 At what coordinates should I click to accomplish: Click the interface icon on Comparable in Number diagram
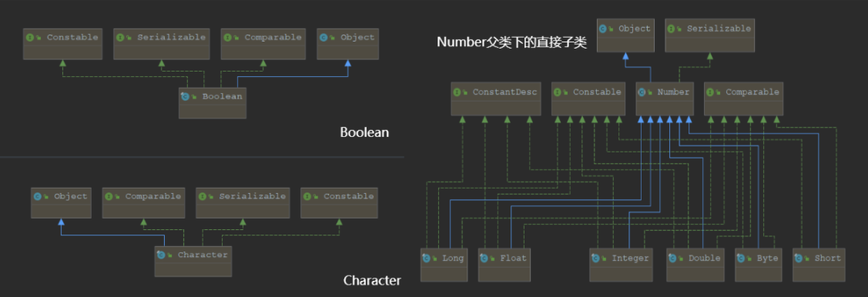711,92
